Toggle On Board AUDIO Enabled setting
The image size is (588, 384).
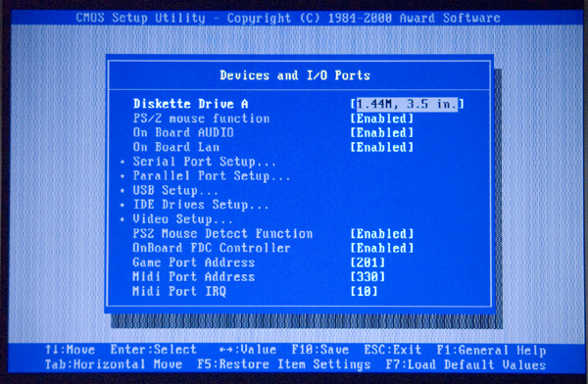pyautogui.click(x=381, y=133)
